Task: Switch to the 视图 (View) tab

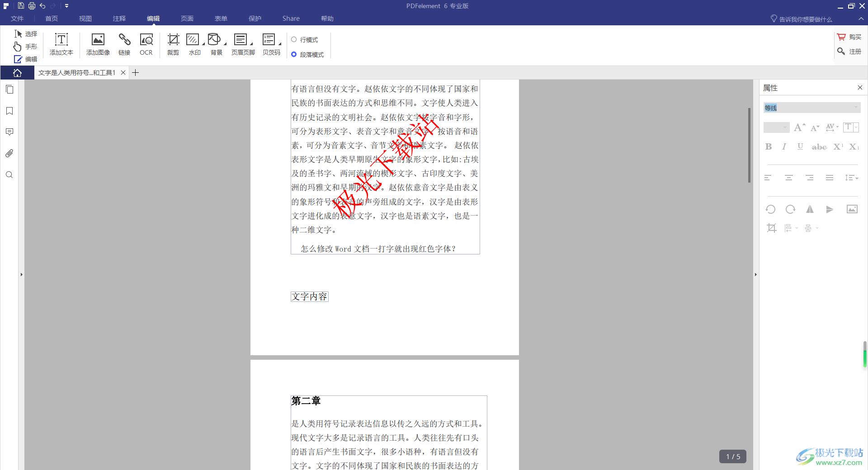Action: coord(85,19)
